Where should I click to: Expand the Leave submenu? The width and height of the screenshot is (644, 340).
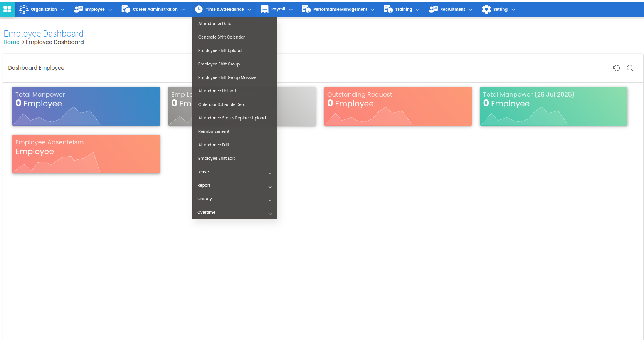click(234, 172)
